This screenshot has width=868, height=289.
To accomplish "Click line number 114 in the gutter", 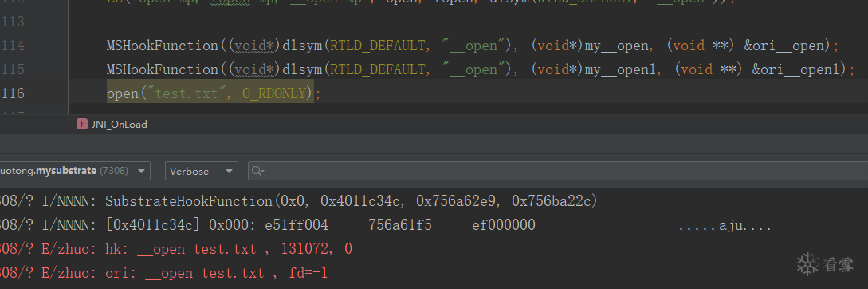I will tap(13, 46).
